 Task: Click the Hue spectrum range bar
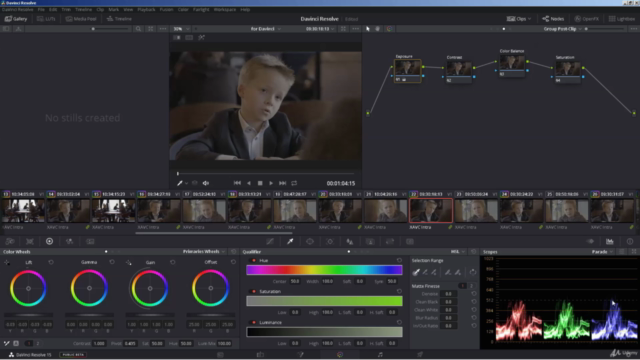[x=324, y=270]
